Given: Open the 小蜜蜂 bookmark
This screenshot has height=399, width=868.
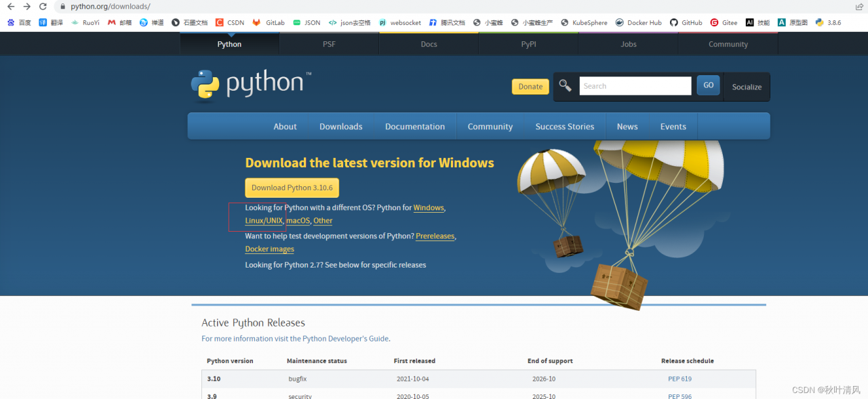Looking at the screenshot, I should [x=488, y=22].
